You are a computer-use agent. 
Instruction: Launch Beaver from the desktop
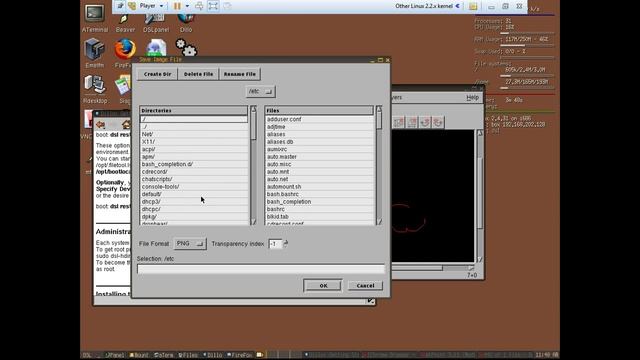tap(125, 22)
